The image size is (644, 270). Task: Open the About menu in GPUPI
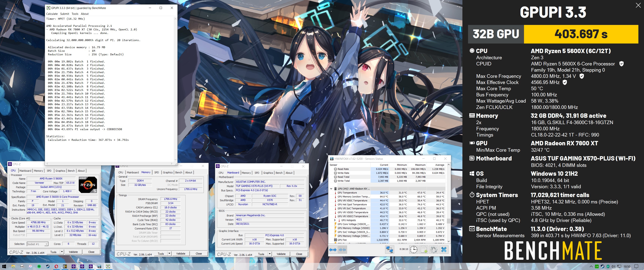coord(85,14)
